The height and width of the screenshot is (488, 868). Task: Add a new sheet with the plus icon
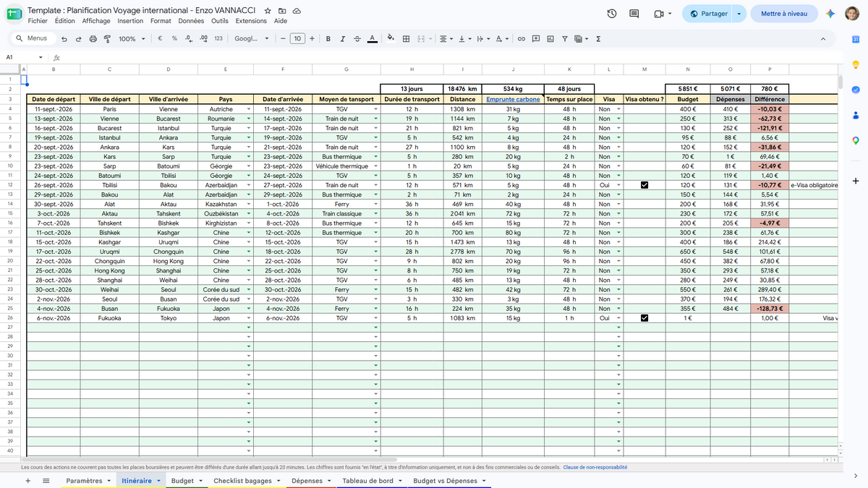pyautogui.click(x=28, y=481)
